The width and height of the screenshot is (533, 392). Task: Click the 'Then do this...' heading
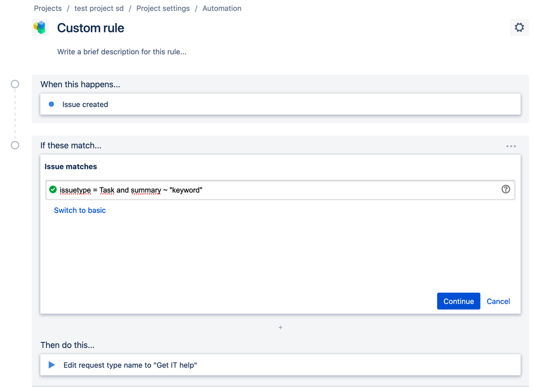coord(67,345)
